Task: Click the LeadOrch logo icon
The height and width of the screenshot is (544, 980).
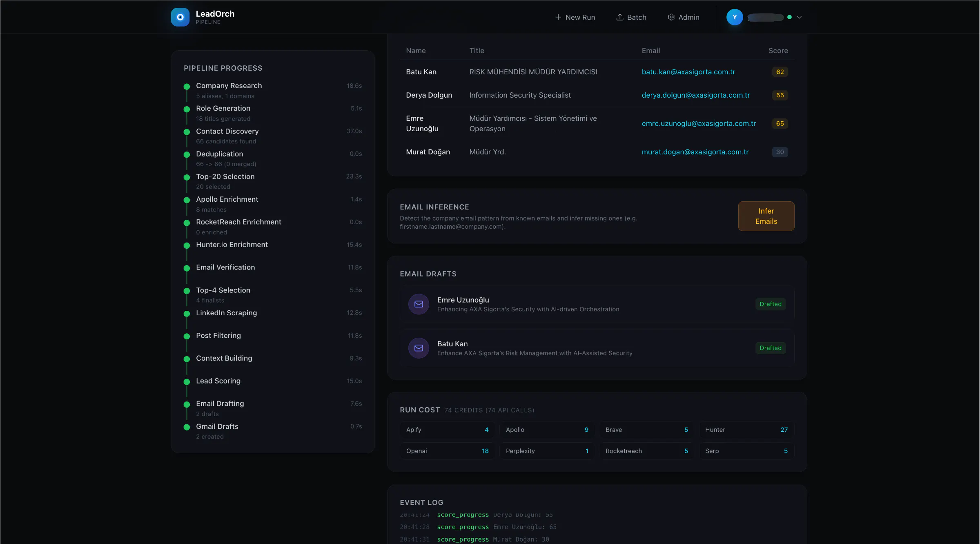Action: (180, 17)
